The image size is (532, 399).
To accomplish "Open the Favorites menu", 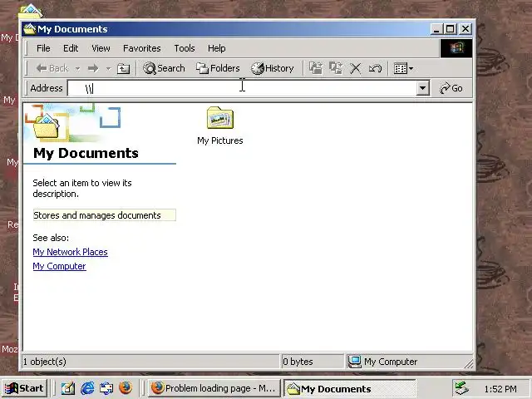I will click(x=142, y=48).
